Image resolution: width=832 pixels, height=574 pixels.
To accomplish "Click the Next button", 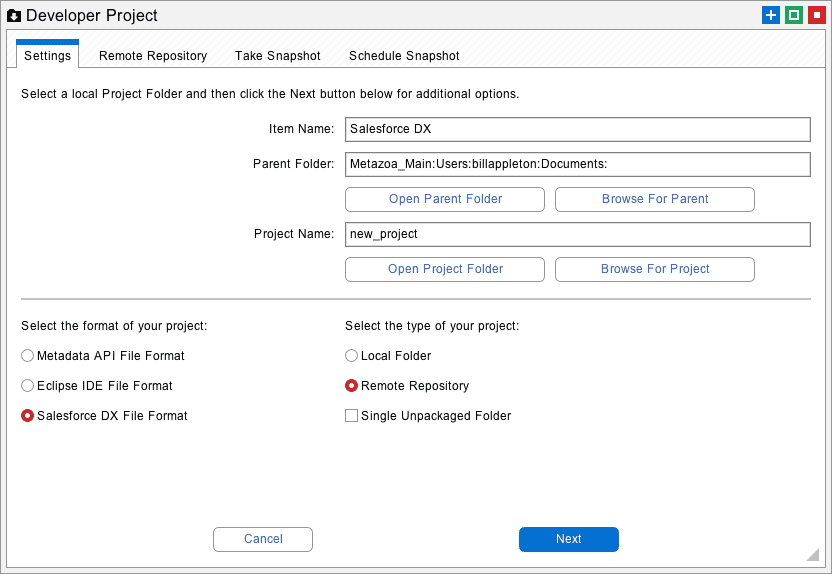I will pyautogui.click(x=569, y=539).
